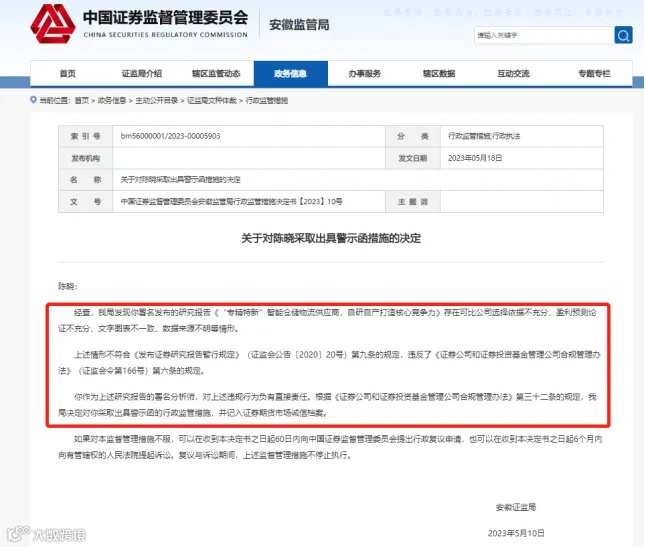The image size is (645, 548).
Task: Go to 行政监管措施 in the breadcrumb
Action: tap(267, 100)
